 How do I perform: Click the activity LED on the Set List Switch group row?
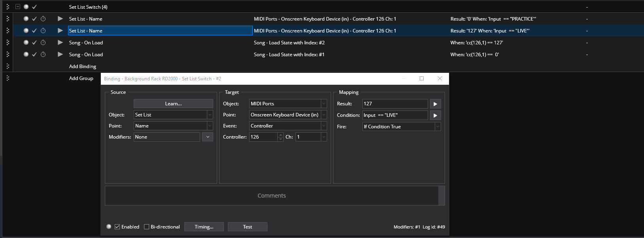point(26,7)
